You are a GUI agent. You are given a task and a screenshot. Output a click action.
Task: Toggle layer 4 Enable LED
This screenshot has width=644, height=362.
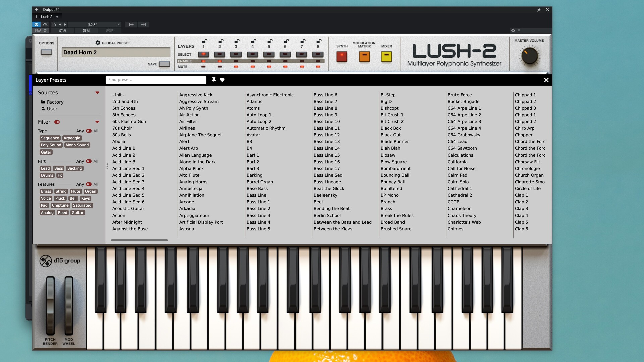click(x=253, y=61)
